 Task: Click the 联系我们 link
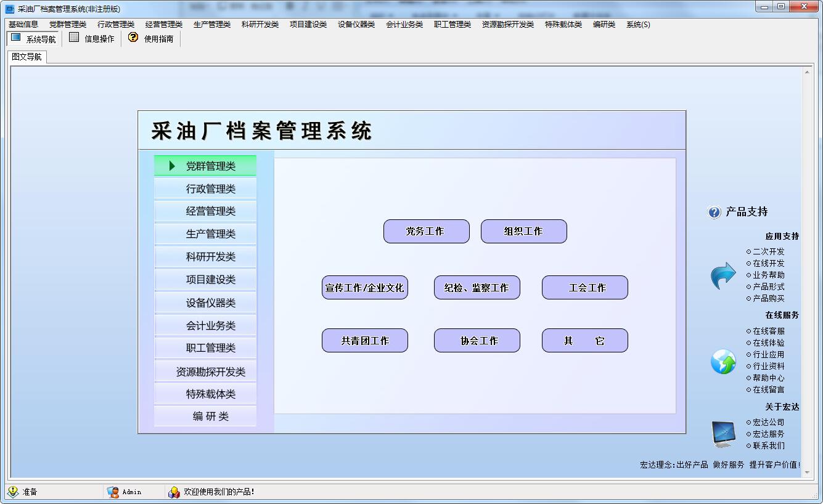(768, 445)
